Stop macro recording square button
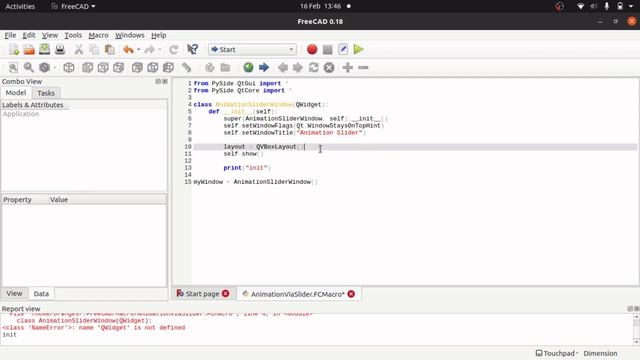The image size is (640, 360). point(327,49)
